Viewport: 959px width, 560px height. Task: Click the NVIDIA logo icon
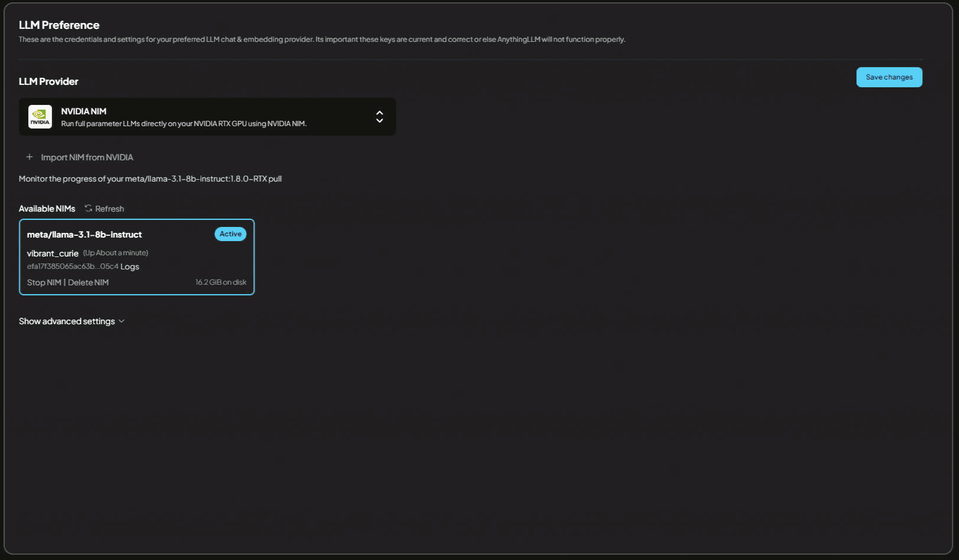[40, 117]
